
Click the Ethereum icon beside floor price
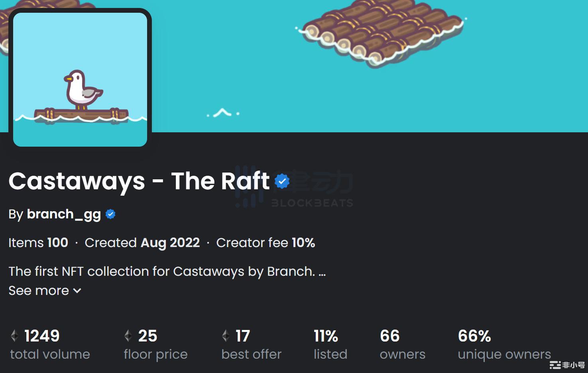128,336
